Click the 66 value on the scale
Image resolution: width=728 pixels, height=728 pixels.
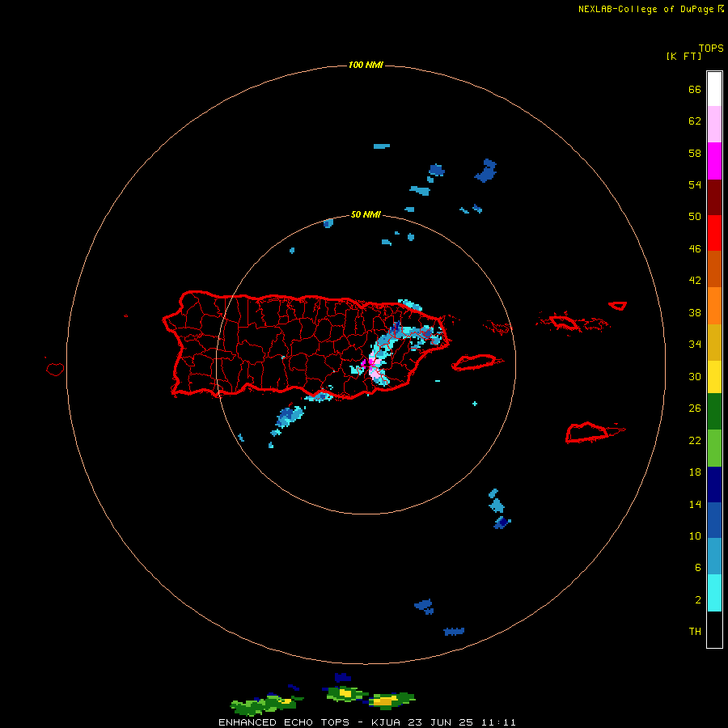click(695, 89)
